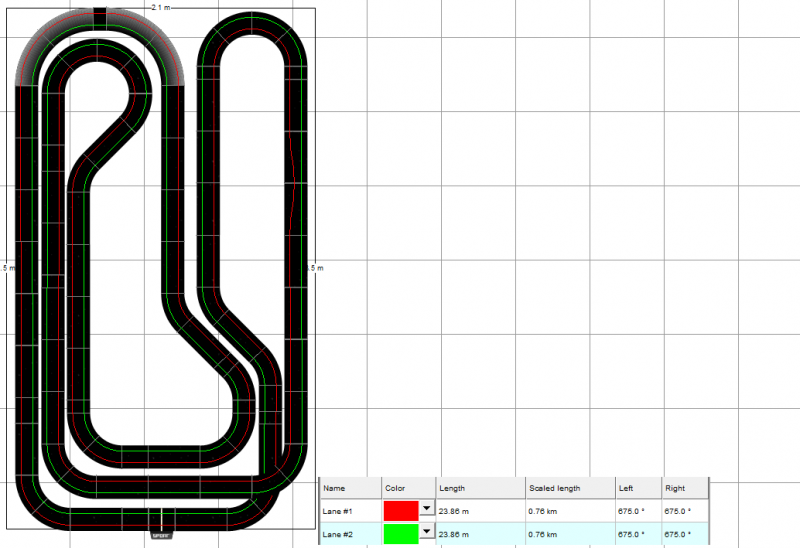This screenshot has width=800, height=548.
Task: Select the Lane #1 row name cell
Action: coord(349,510)
